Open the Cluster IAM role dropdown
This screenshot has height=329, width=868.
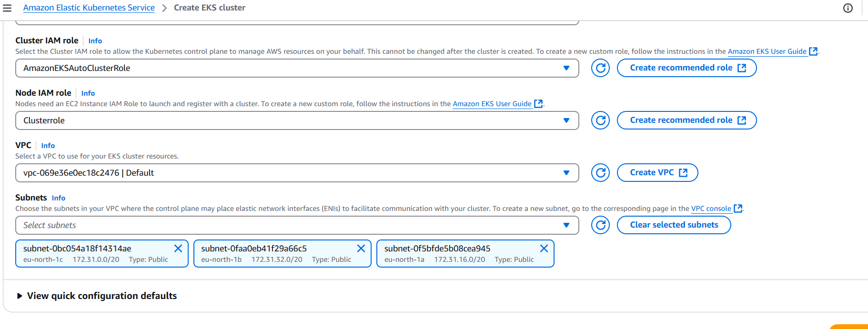(297, 68)
